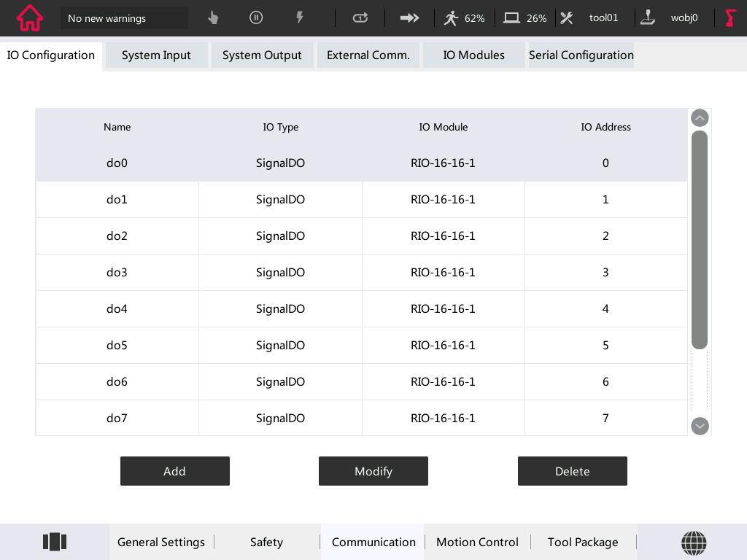The width and height of the screenshot is (747, 560).
Task: Click the double arrow step icon
Action: point(409,17)
